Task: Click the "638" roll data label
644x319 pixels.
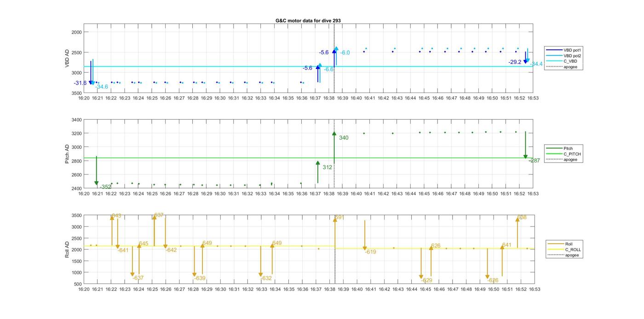Action: 522,217
